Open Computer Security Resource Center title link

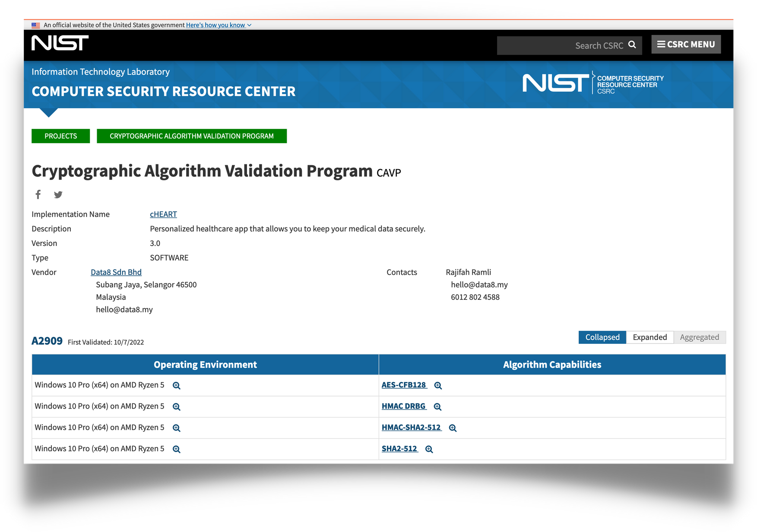point(164,91)
